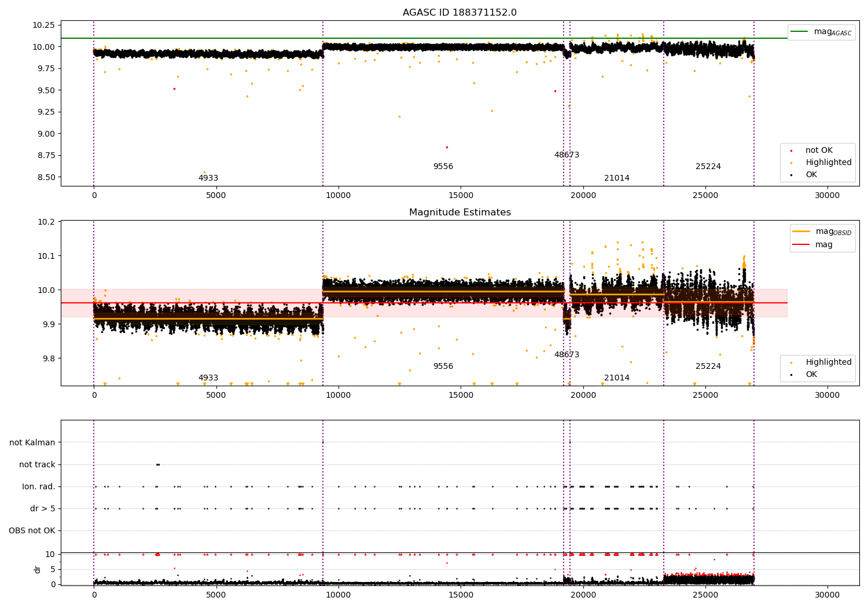Screen dimensions: 868x608
Task: Click the '8.75' y-axis tick label
Action: click(46, 155)
